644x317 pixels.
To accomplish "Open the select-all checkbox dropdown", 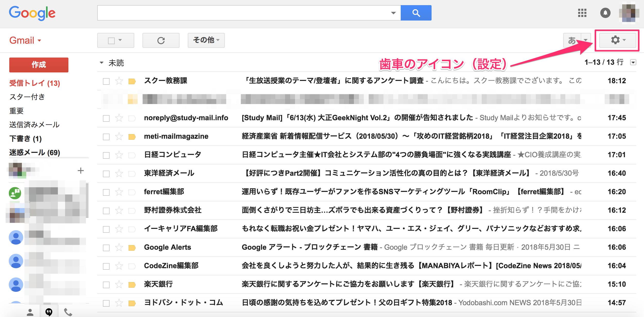I will (120, 40).
